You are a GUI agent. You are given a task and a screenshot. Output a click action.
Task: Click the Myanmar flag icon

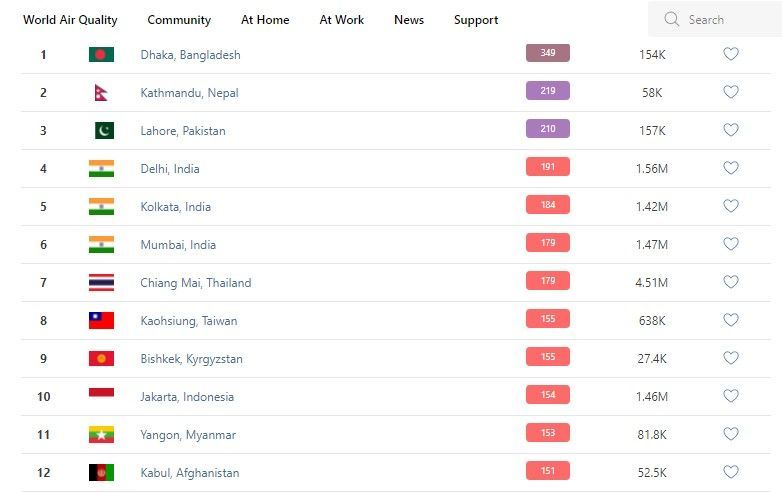(x=101, y=435)
